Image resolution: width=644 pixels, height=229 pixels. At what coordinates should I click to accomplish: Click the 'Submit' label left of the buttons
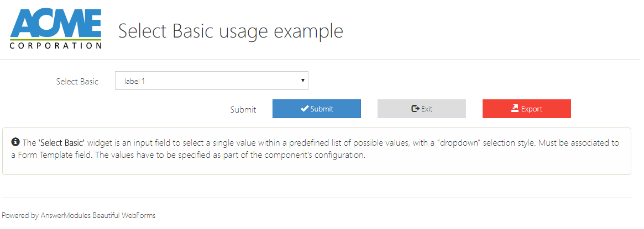tap(243, 109)
